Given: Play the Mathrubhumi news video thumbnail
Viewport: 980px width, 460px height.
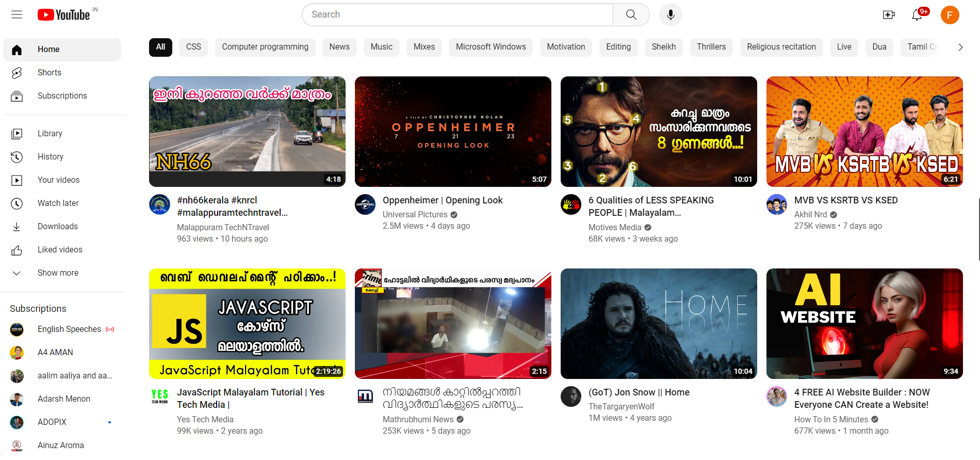Looking at the screenshot, I should coord(453,324).
